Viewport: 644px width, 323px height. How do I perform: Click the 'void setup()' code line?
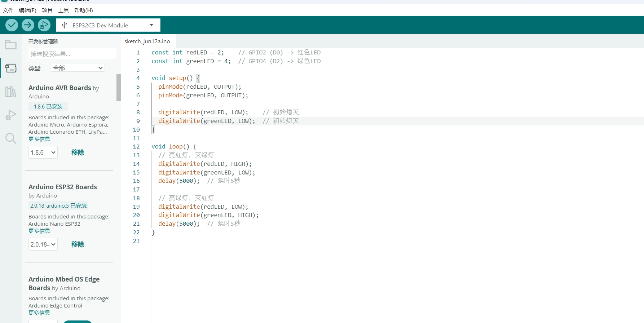(176, 78)
